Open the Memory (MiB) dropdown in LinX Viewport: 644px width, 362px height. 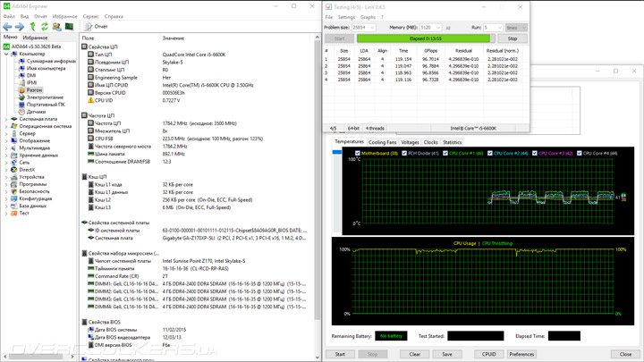[438, 28]
